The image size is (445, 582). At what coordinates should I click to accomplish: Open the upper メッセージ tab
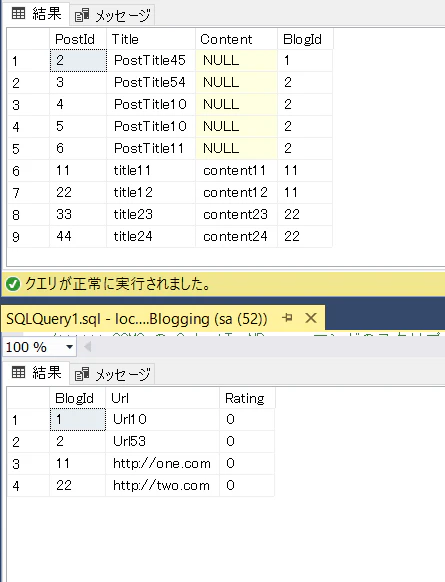112,15
